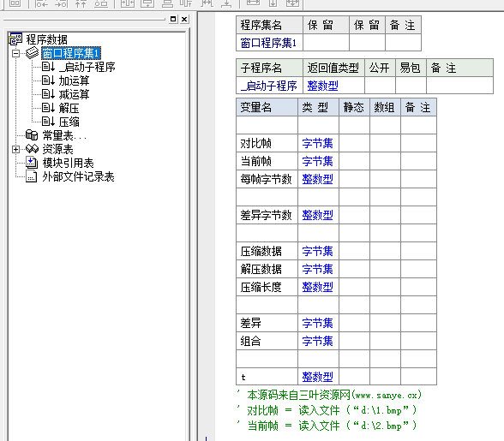Open the 模块引用表 document icon
Viewport: 504px width, 441px height.
click(x=32, y=163)
